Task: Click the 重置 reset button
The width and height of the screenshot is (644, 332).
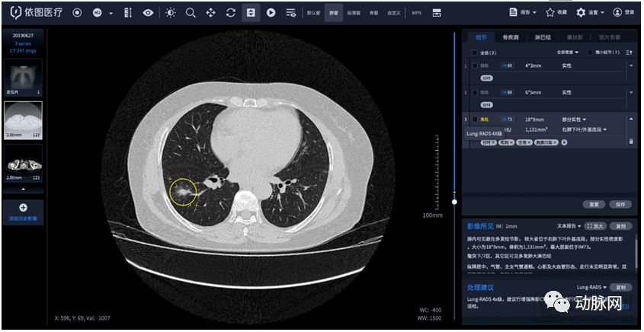Action: [594, 204]
